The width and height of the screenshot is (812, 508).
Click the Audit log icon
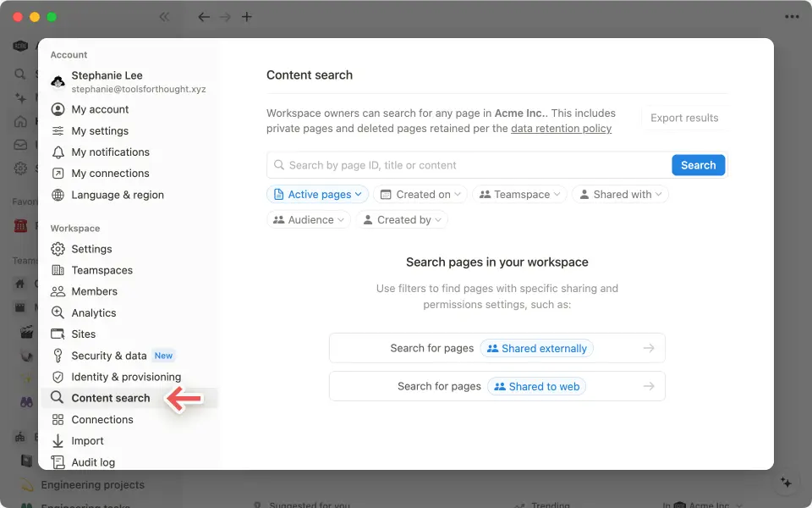(58, 462)
